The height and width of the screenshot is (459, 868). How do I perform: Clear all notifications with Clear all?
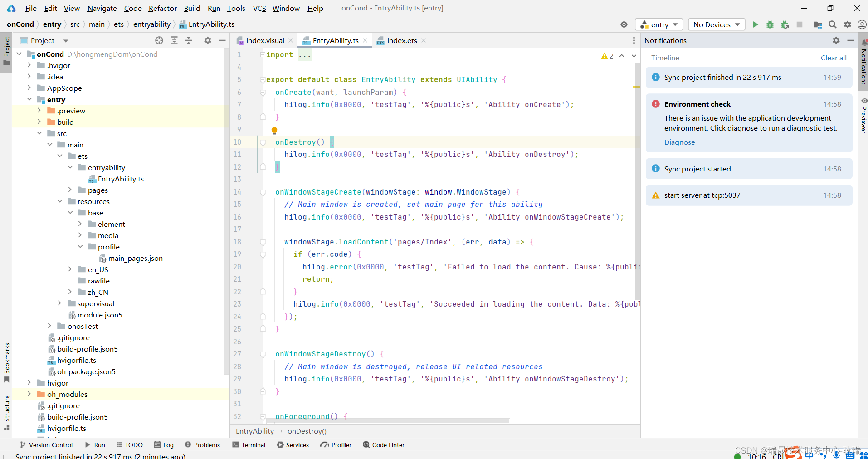coord(833,58)
